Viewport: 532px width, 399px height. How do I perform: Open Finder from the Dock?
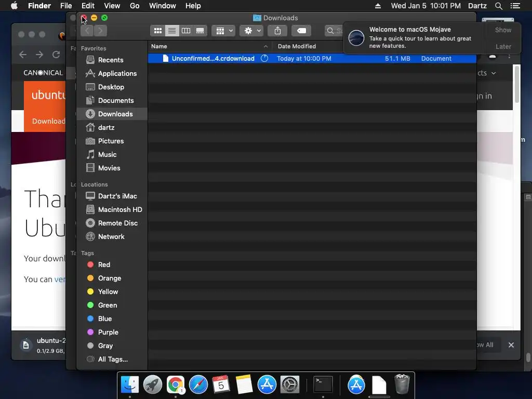tap(130, 384)
